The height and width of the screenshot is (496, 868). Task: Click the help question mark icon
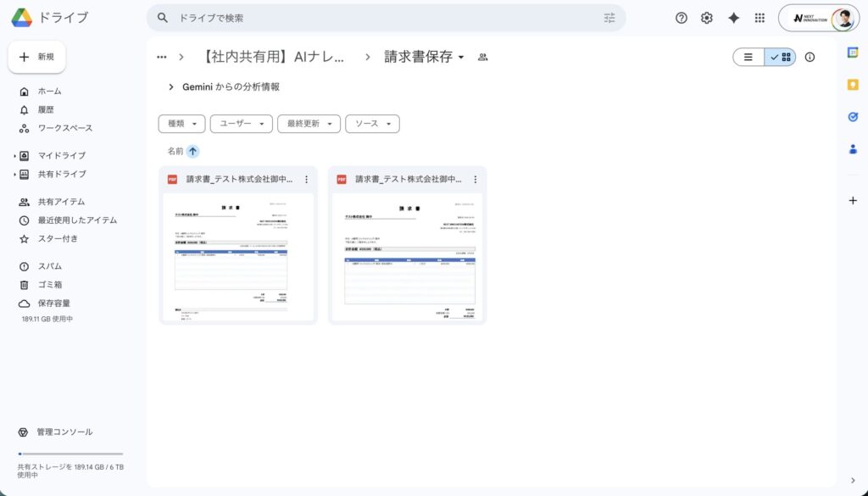pos(682,18)
